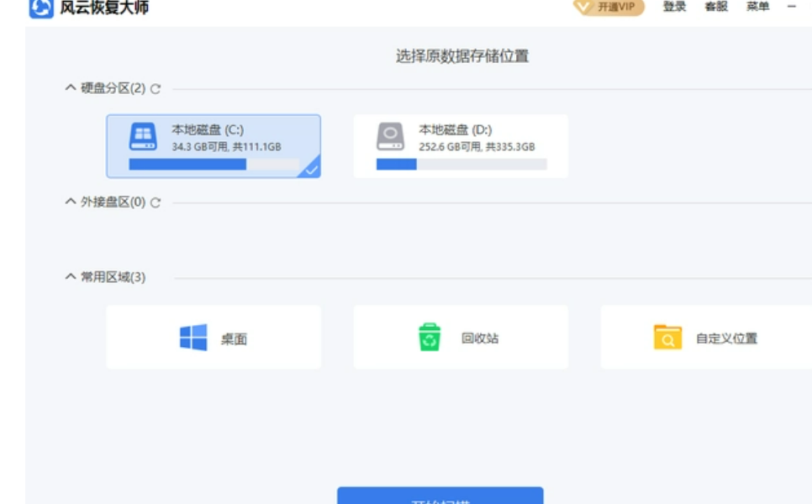Click the 本地磁盘 (D:) label text
Screen dimensions: 812x504
(x=456, y=129)
